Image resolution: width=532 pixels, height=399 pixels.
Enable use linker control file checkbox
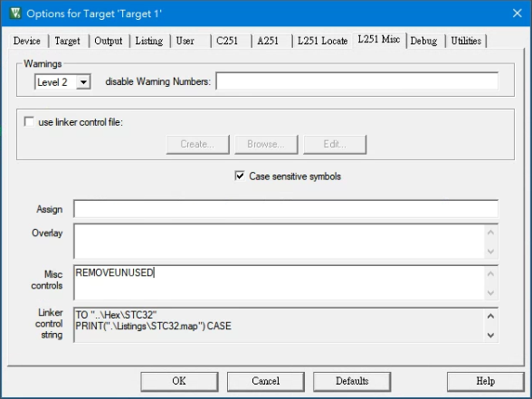[x=29, y=122]
